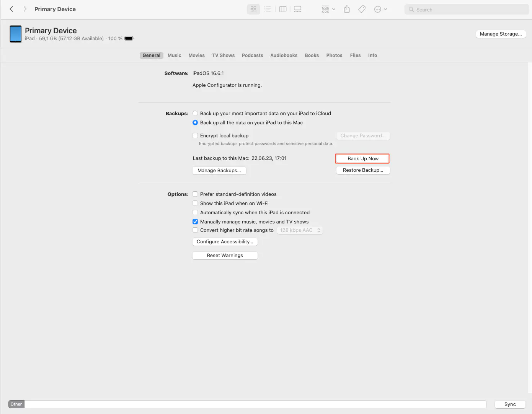Switch to icon grid view
Screen dimensions: 532x414
click(x=253, y=9)
